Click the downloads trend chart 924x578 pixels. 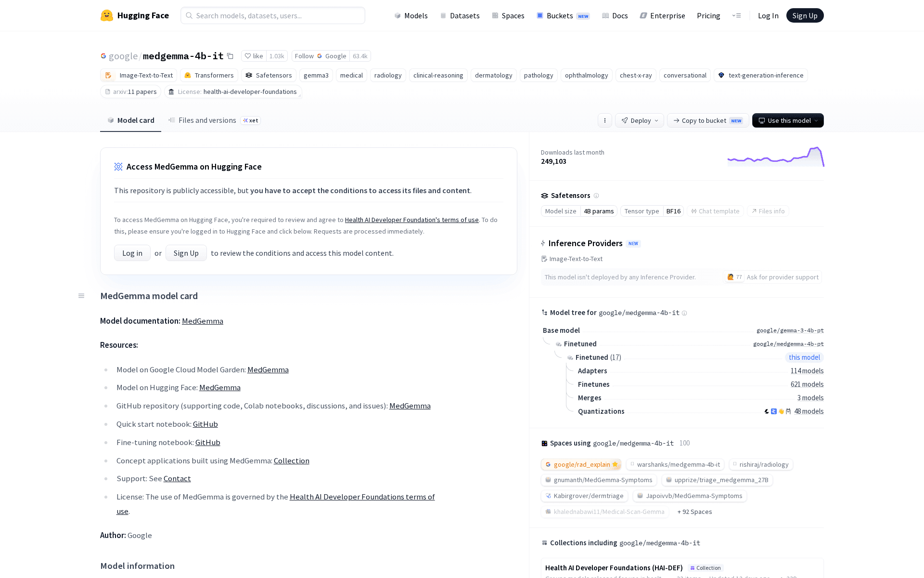(x=776, y=157)
